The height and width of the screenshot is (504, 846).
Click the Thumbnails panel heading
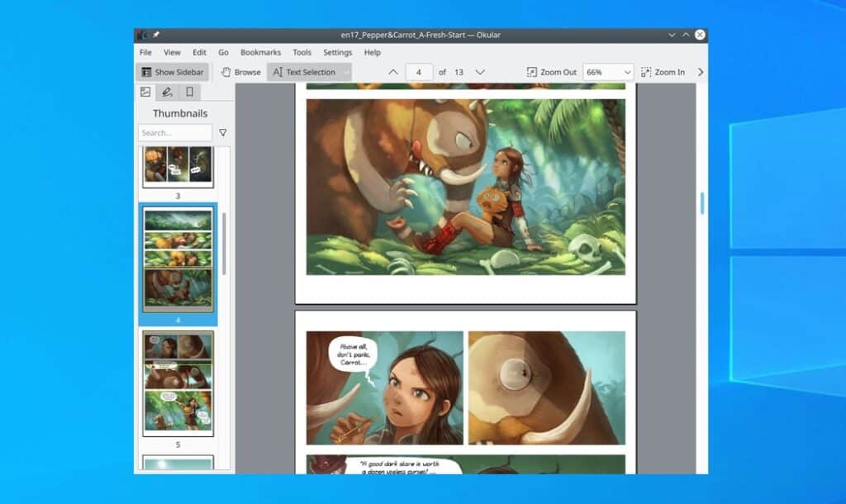(180, 113)
